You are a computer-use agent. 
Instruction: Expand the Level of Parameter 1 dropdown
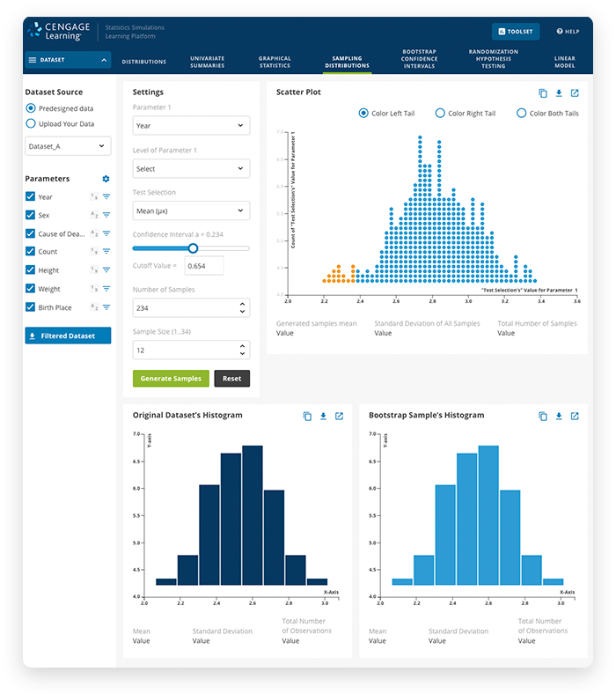click(x=191, y=168)
